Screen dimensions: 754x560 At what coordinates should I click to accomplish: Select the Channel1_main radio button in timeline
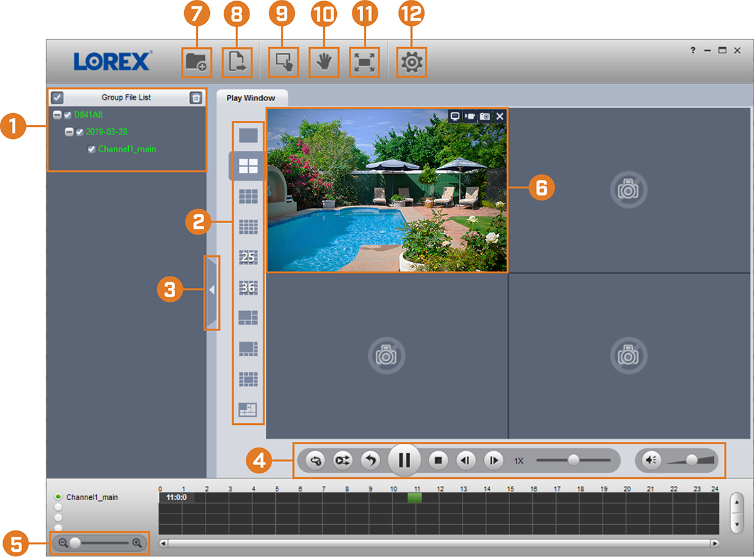click(x=58, y=497)
